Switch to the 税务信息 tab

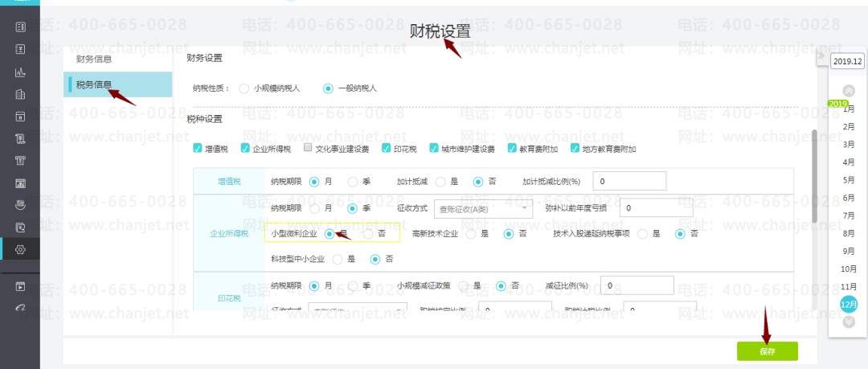[117, 84]
